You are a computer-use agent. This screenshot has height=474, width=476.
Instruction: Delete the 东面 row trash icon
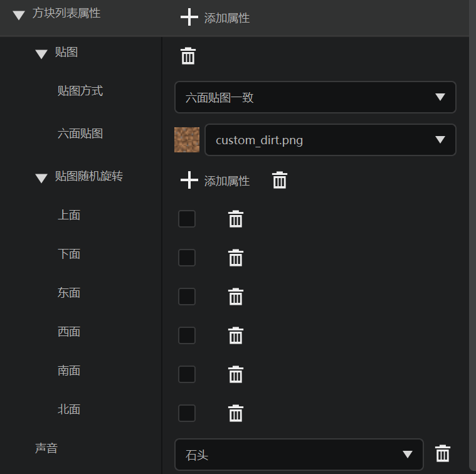[x=236, y=297]
